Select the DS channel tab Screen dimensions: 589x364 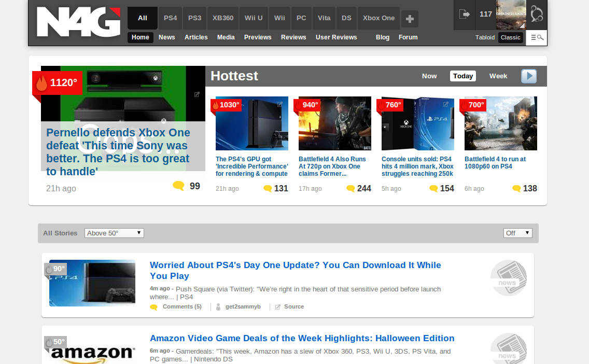[x=346, y=18]
